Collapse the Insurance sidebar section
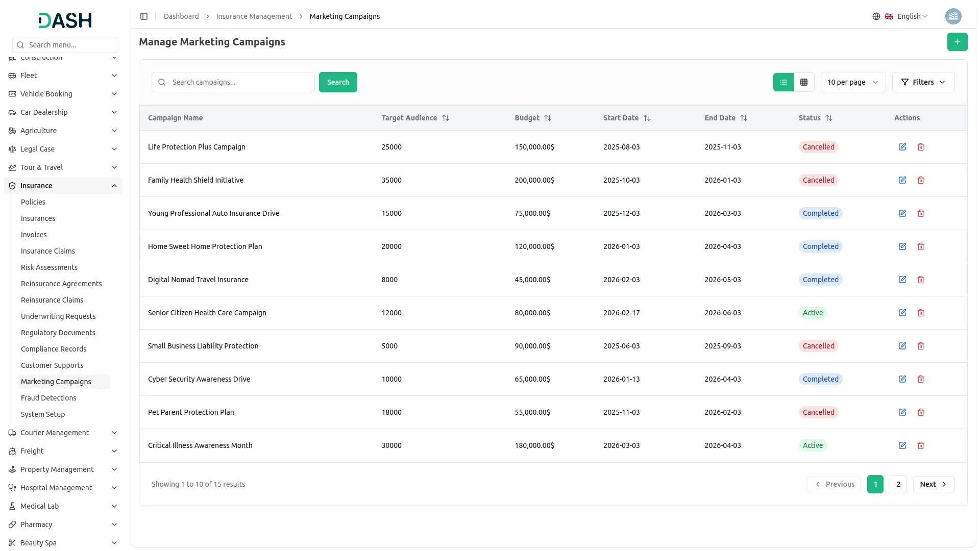Screen dimensions: 980x551 114,185
